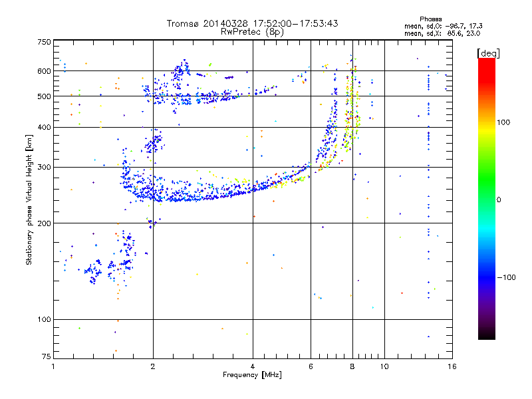The width and height of the screenshot is (532, 399).
Task: Click the "[deg]" colorbar unit label
Action: pos(488,53)
